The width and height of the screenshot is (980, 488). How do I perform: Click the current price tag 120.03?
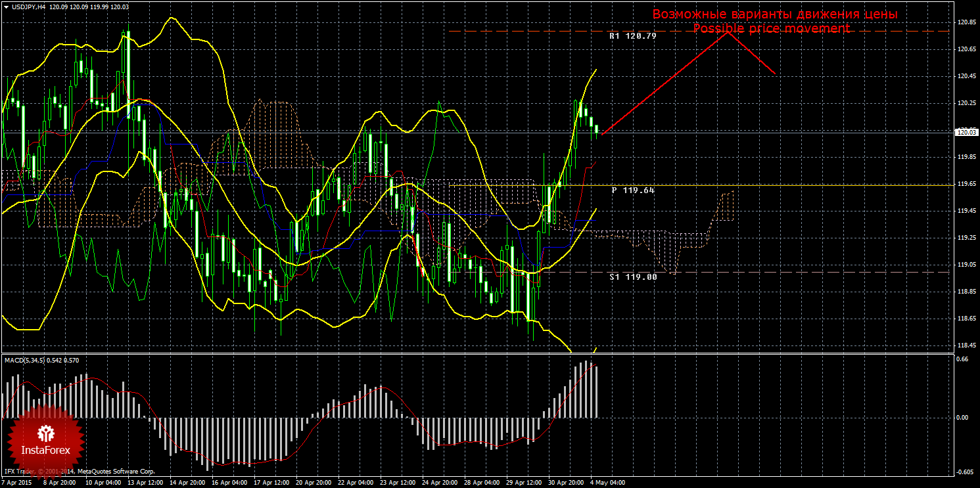[966, 132]
